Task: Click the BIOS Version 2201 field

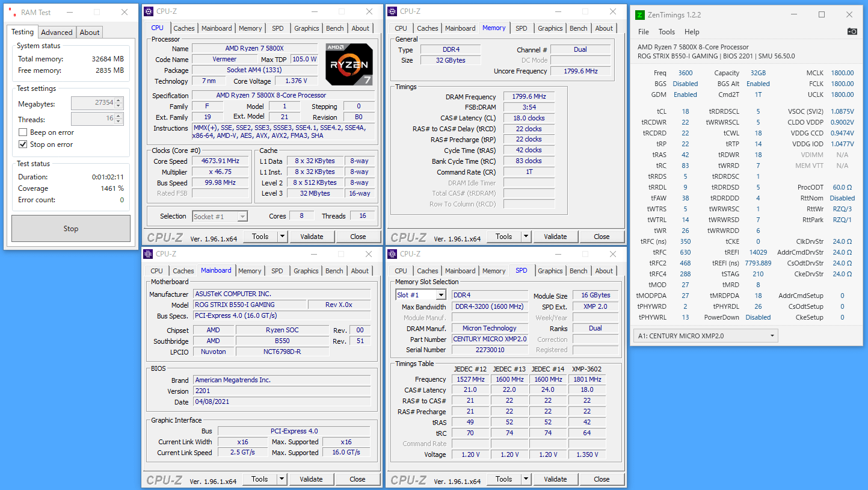Action: tap(282, 391)
